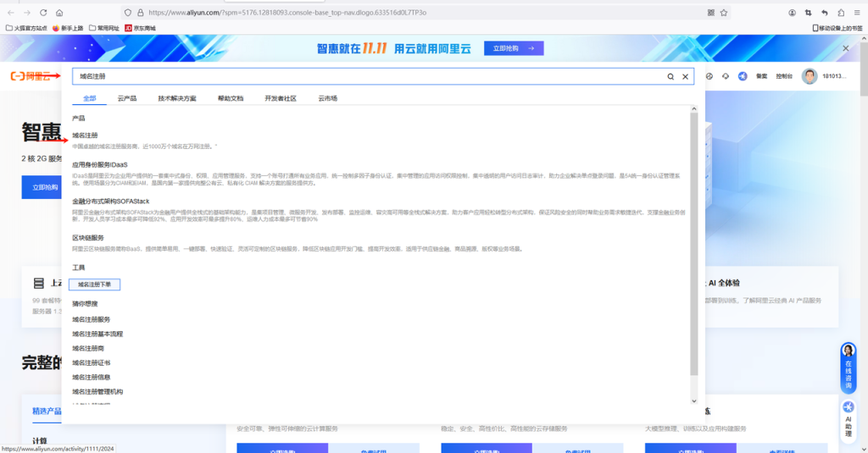
Task: Open the extensions icon in browser toolbar
Action: pyautogui.click(x=841, y=13)
